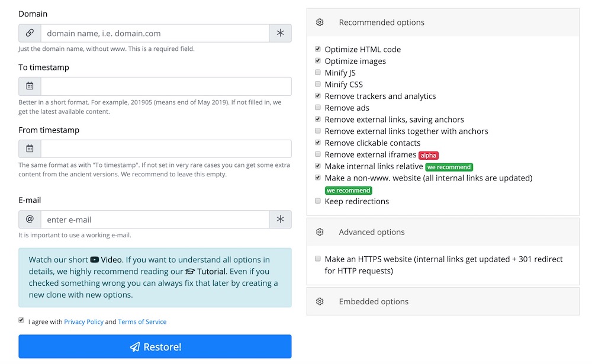Click the link icon beside the Domain field

coord(30,33)
